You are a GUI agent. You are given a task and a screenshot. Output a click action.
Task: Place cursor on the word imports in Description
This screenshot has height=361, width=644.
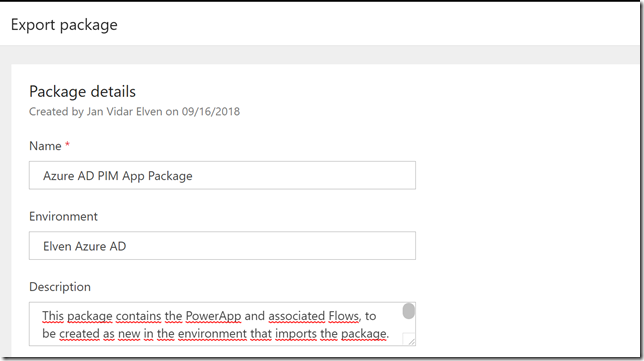296,333
